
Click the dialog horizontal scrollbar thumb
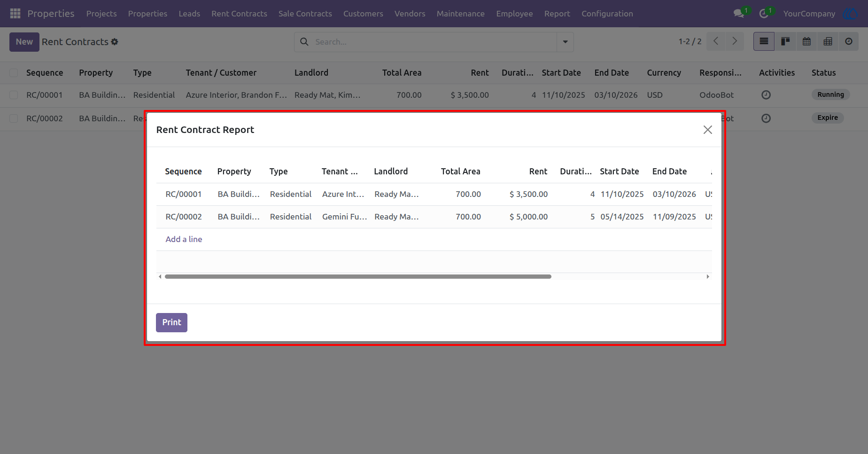pos(358,276)
